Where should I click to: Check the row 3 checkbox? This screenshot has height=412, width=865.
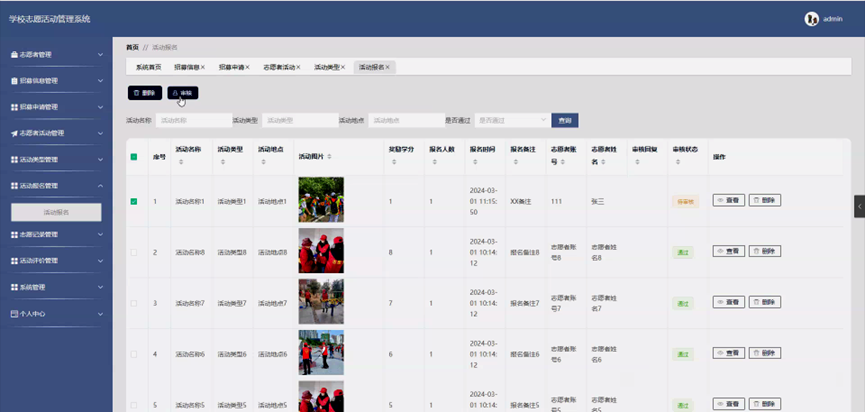point(134,303)
